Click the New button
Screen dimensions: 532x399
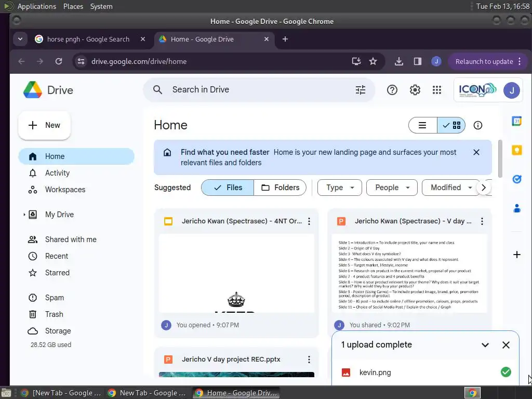[x=45, y=126]
